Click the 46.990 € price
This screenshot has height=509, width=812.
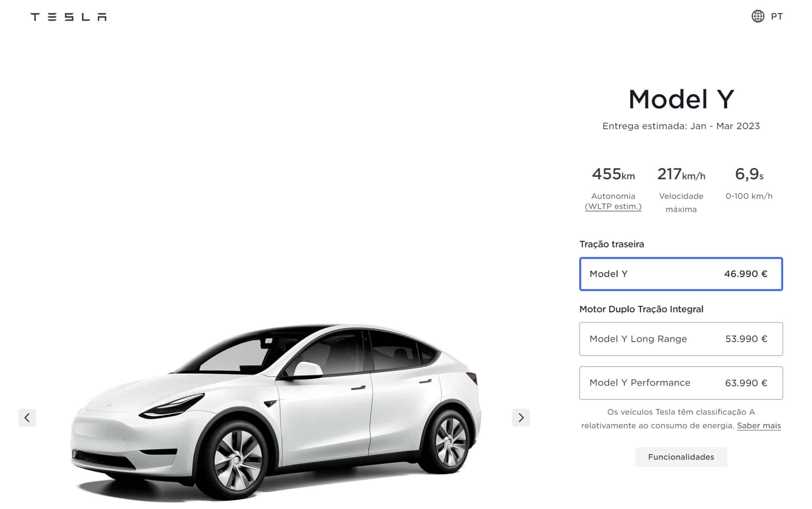(746, 274)
